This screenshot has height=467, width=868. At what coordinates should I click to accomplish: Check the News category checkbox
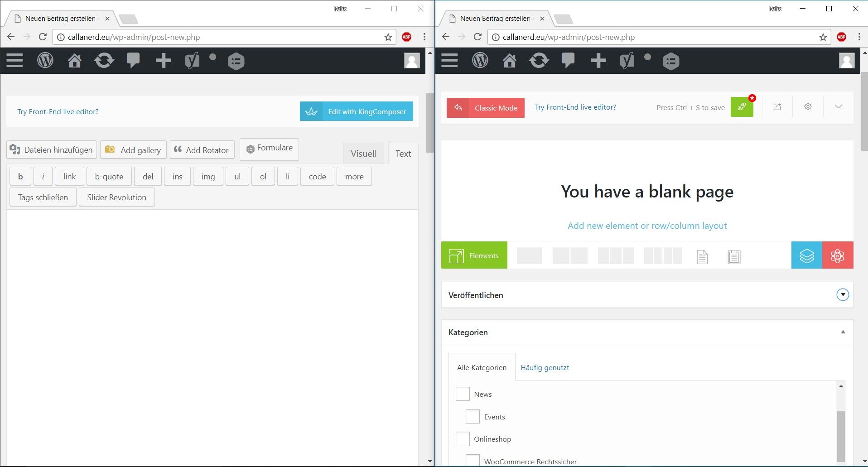[x=463, y=394]
